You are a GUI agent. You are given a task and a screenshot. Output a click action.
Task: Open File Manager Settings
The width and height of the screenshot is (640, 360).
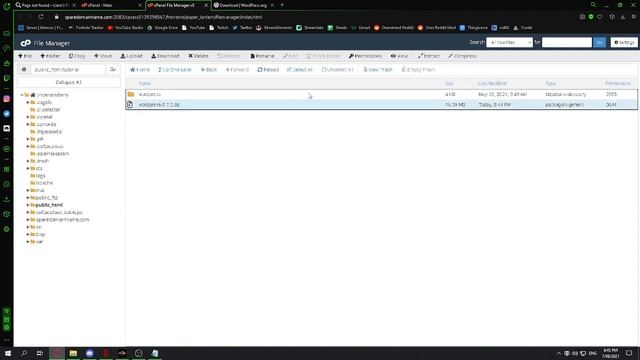(x=624, y=42)
